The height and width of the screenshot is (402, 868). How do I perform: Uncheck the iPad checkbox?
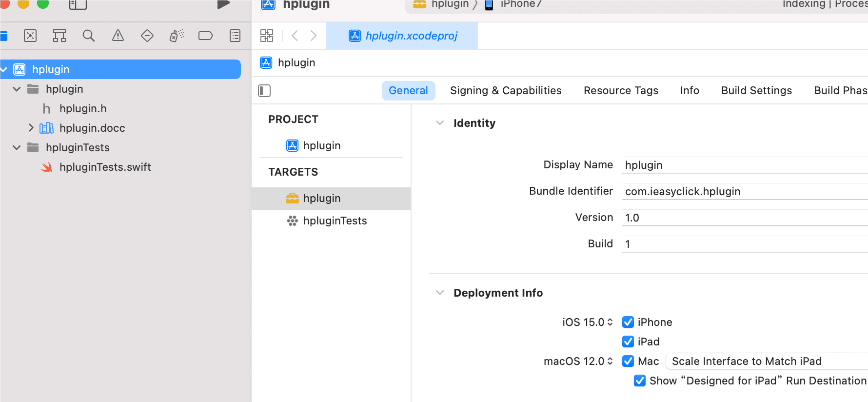[x=628, y=342]
